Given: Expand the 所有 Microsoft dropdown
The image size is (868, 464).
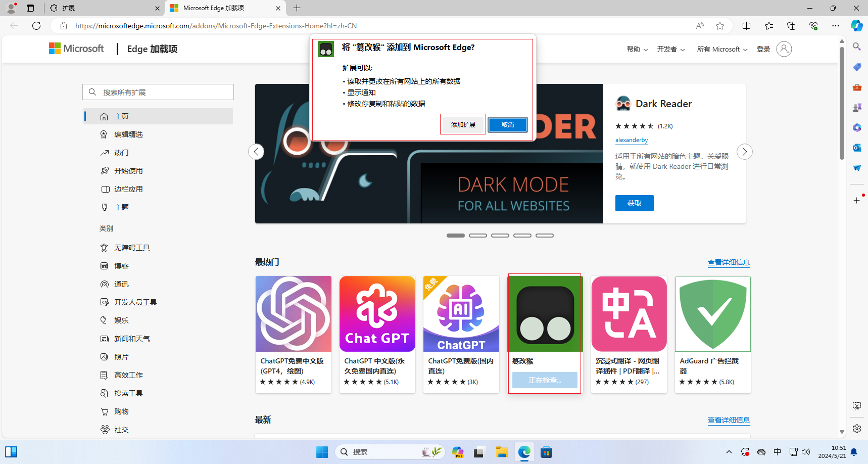Looking at the screenshot, I should pos(722,49).
